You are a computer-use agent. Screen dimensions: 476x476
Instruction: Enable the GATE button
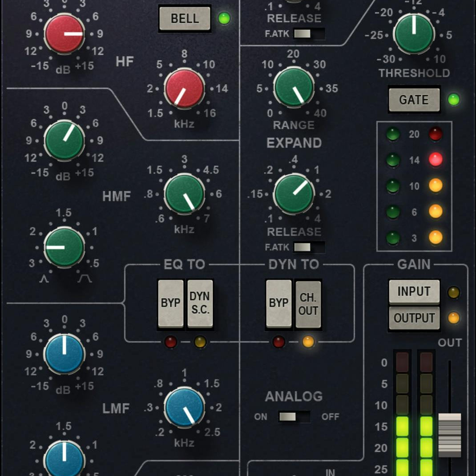(414, 100)
